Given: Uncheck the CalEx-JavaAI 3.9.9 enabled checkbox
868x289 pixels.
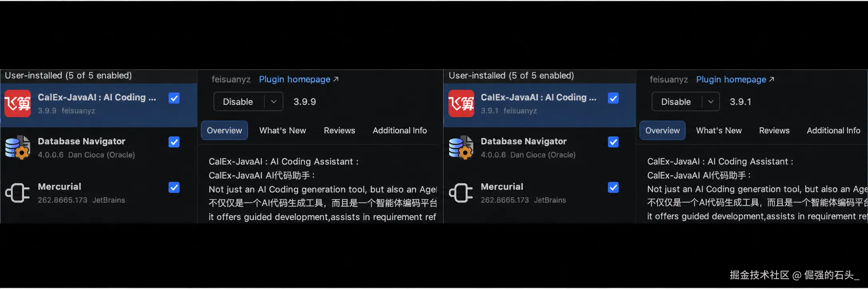Looking at the screenshot, I should (x=174, y=98).
